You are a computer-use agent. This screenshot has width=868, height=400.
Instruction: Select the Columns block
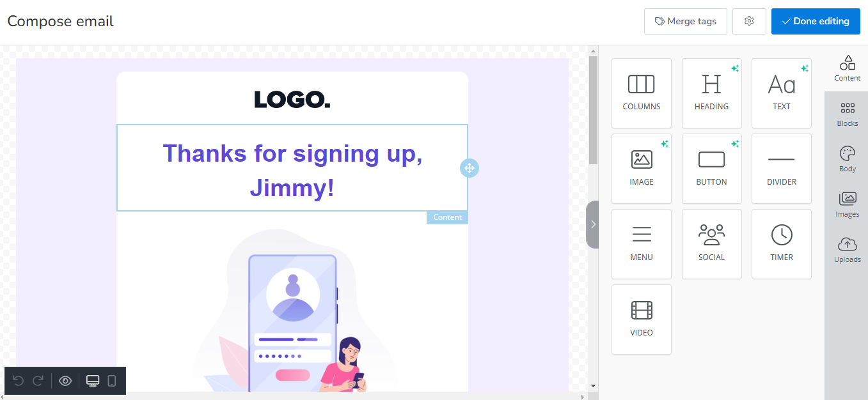click(642, 93)
